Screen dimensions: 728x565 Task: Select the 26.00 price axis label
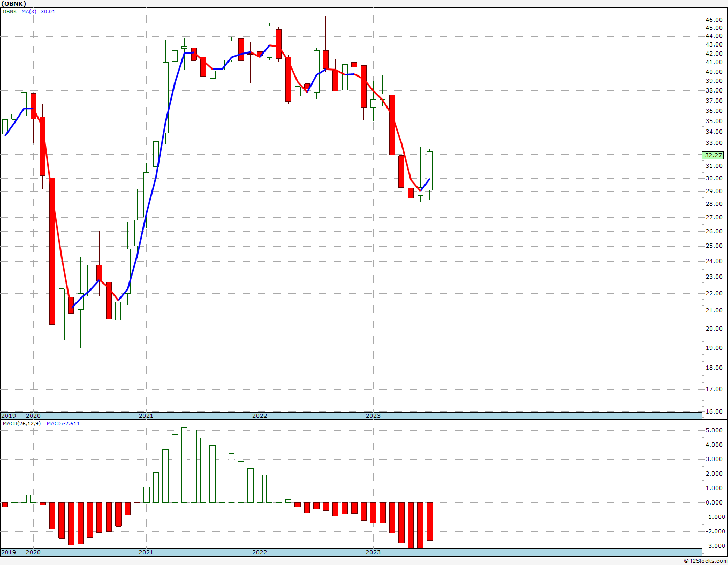714,231
